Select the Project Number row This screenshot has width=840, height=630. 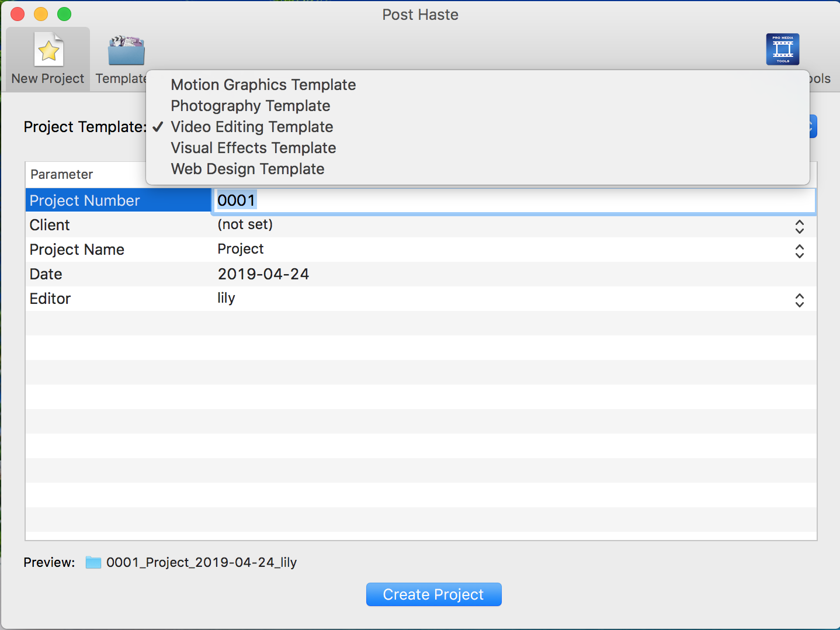(x=118, y=200)
